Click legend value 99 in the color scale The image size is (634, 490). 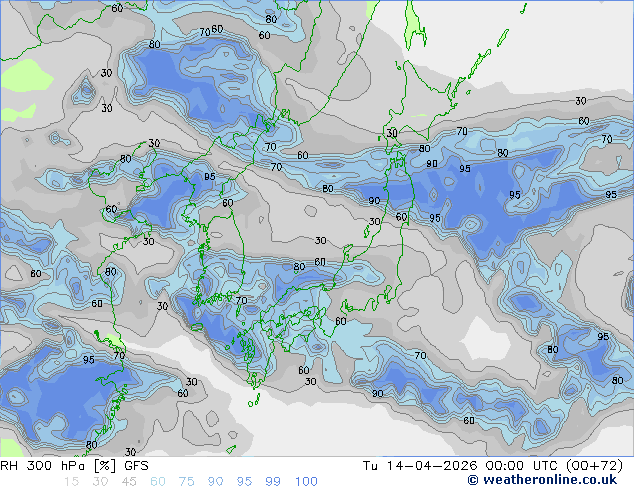[x=273, y=482]
